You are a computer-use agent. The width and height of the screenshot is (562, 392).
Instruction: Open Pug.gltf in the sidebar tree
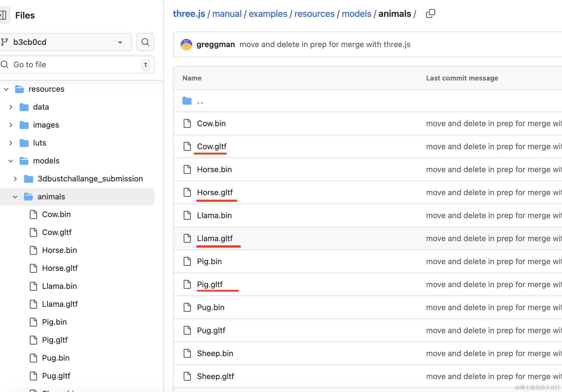click(x=56, y=376)
